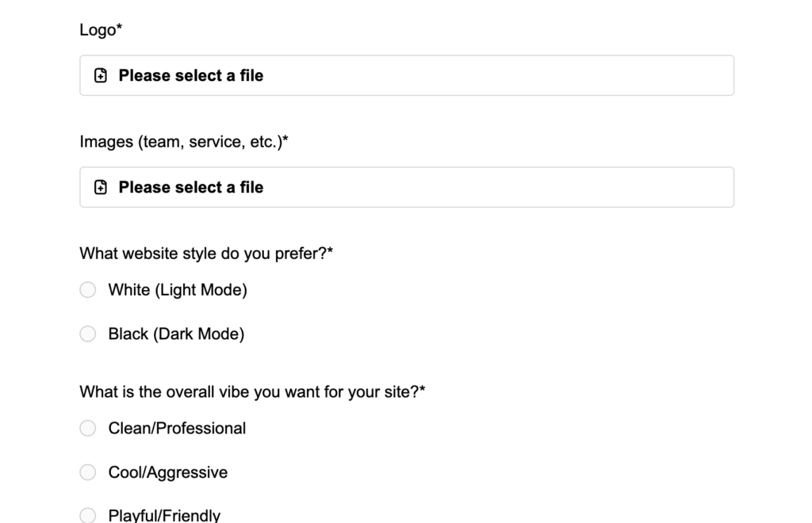Pick the Playful/Friendly radio button
Screen dimensions: 812x523
[x=88, y=516]
